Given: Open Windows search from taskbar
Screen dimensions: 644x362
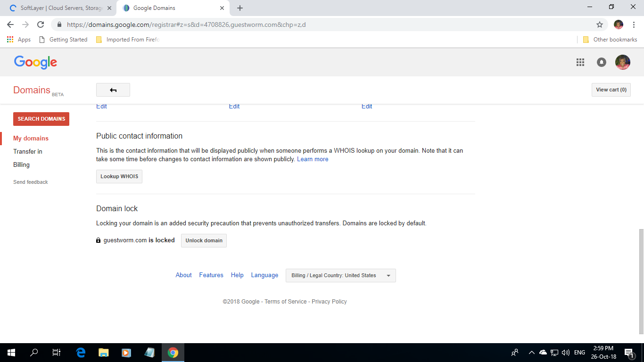Looking at the screenshot, I should [x=34, y=353].
